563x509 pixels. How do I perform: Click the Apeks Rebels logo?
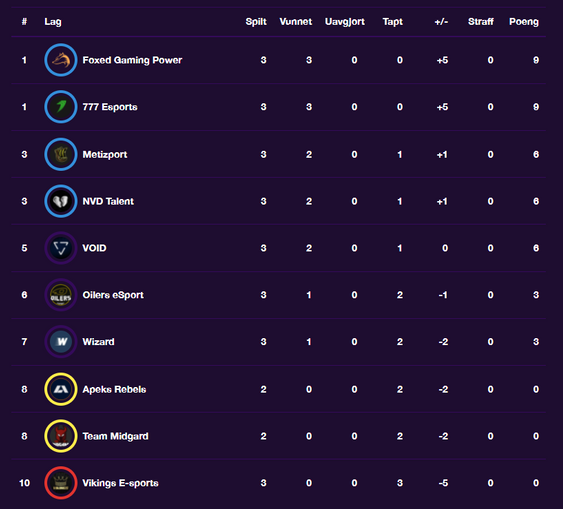(61, 389)
